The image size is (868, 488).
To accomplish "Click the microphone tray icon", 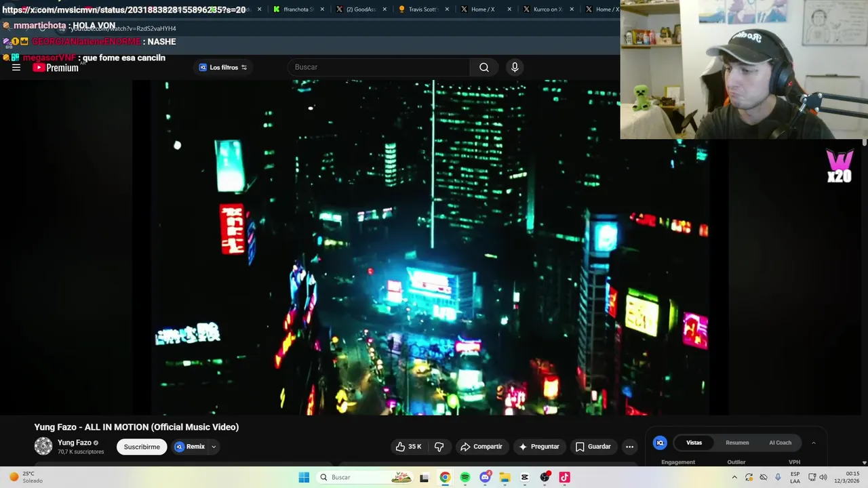I will [x=778, y=477].
